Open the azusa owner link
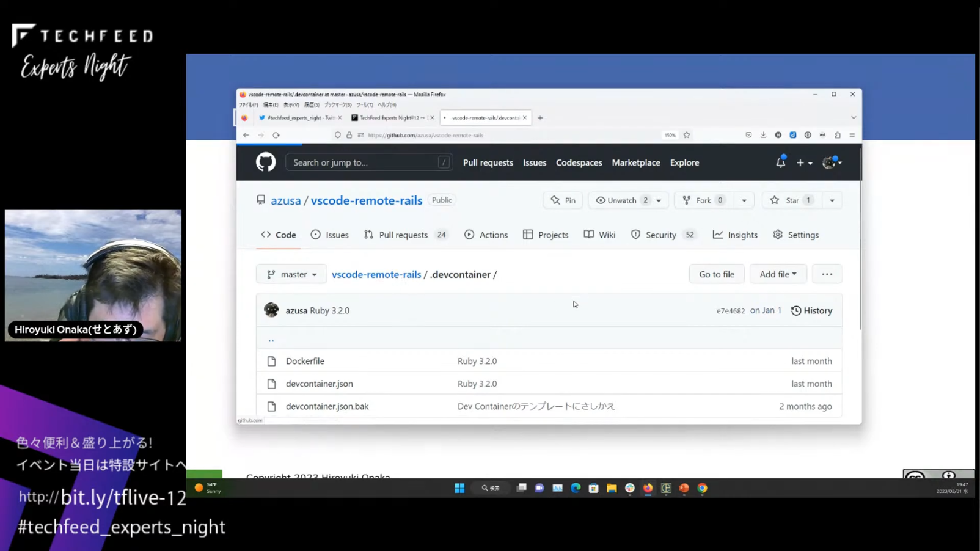This screenshot has width=980, height=551. click(286, 200)
